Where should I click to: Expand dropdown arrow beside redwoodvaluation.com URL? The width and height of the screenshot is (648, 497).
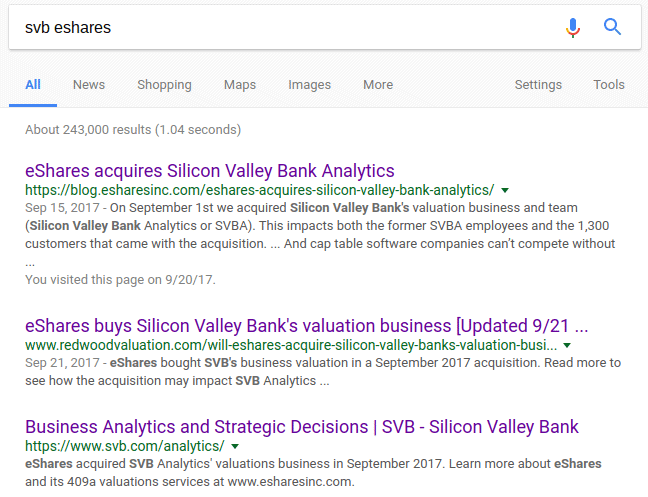pyautogui.click(x=571, y=345)
